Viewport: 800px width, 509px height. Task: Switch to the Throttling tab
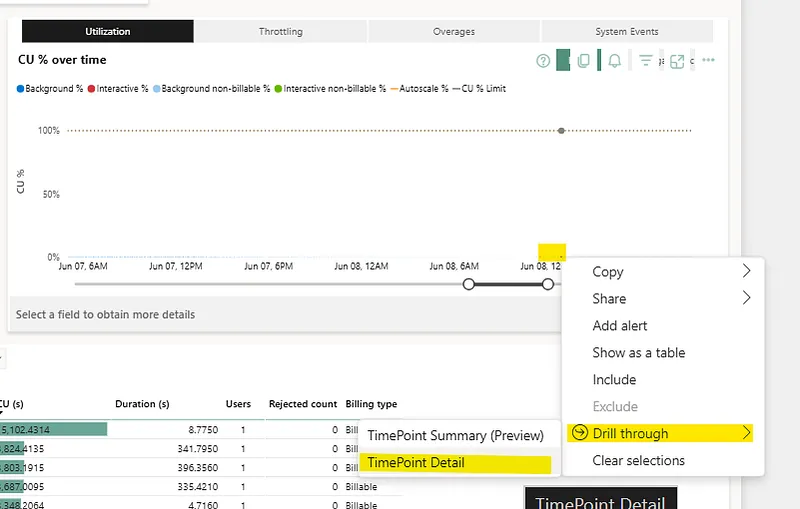281,31
